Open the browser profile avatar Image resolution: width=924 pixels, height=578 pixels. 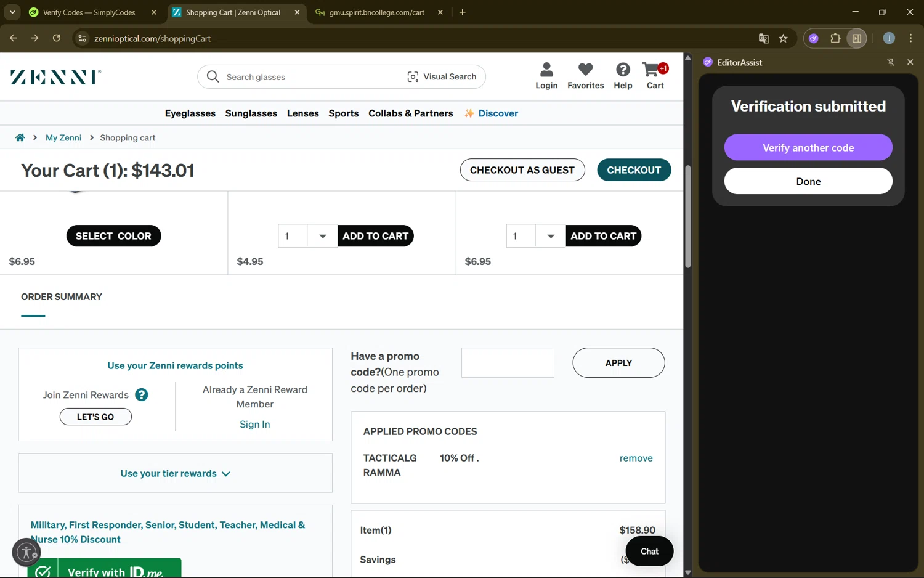click(889, 38)
